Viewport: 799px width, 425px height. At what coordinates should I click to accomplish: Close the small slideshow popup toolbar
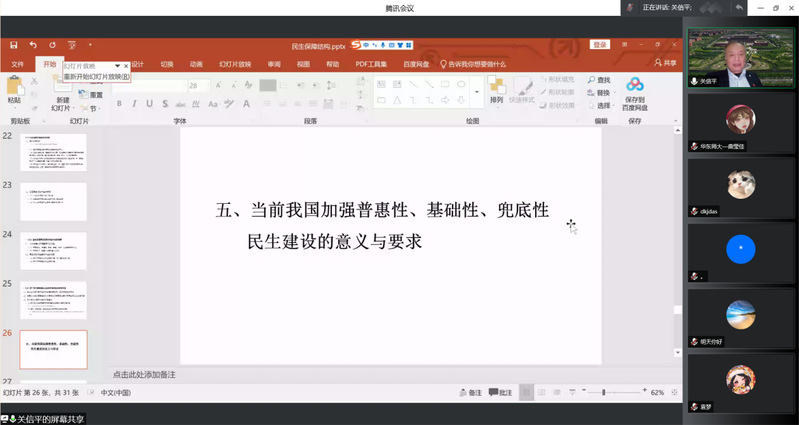point(126,66)
